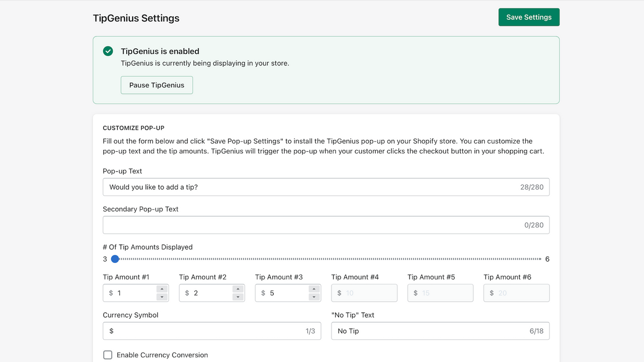Image resolution: width=644 pixels, height=362 pixels.
Task: Click the Save Settings button
Action: coord(529,17)
